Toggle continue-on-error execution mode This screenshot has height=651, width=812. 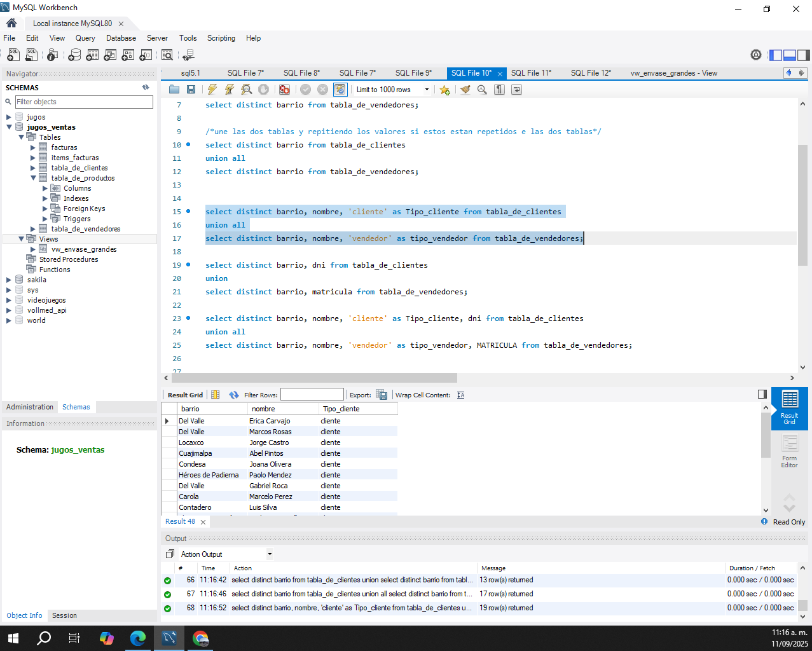pos(284,90)
